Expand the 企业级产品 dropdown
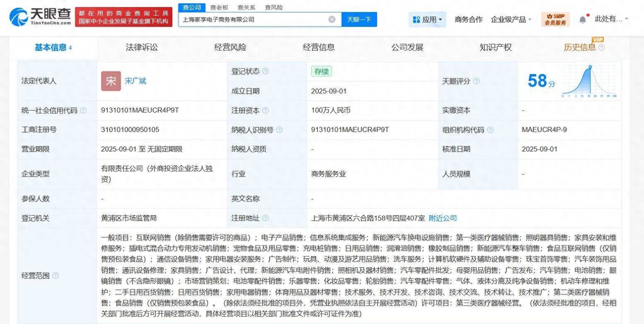Viewport: 644px width, 324px height. pos(511,19)
